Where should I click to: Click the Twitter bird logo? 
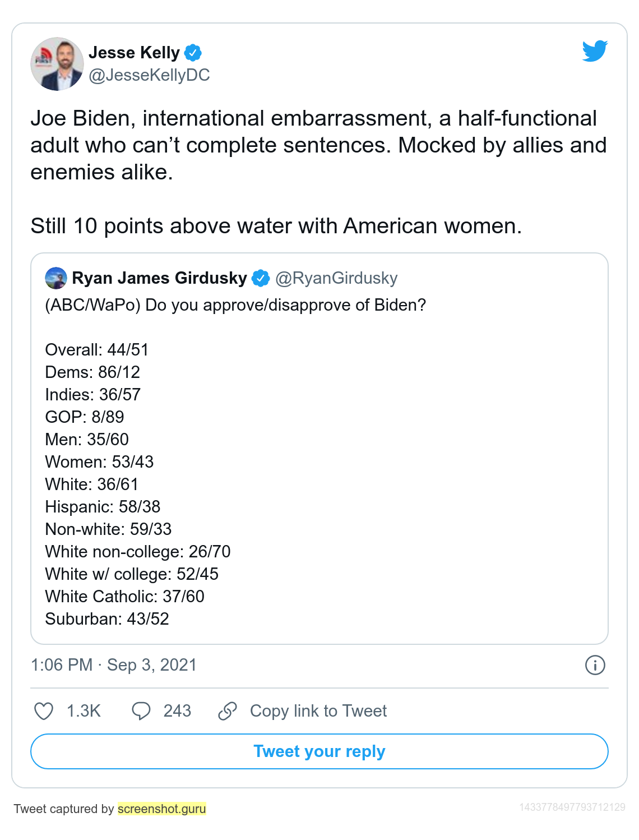[x=595, y=51]
